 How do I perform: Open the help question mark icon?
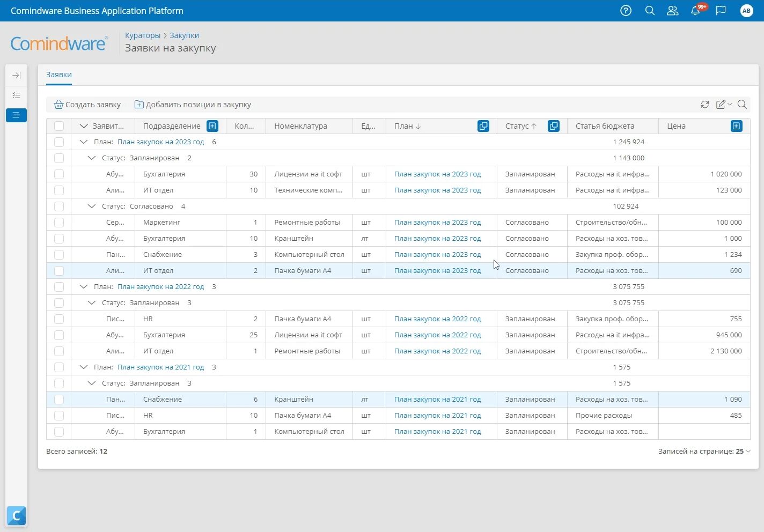(x=626, y=11)
